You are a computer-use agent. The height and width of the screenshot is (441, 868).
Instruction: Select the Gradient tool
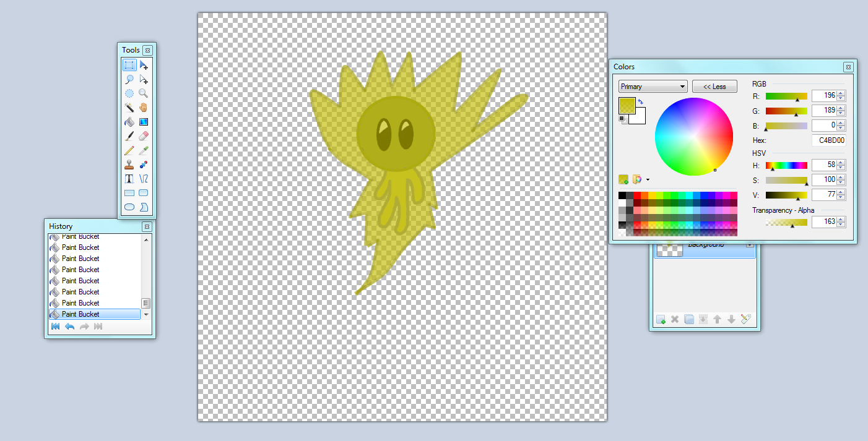(144, 122)
